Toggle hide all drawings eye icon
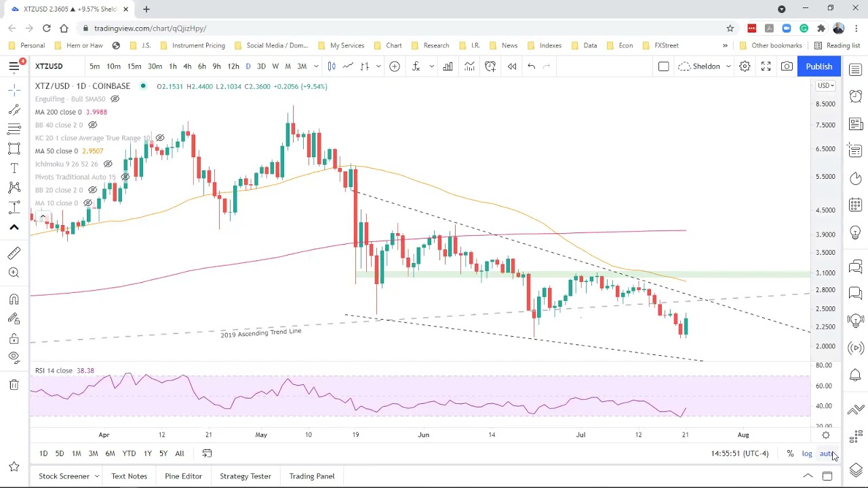This screenshot has height=488, width=868. (x=14, y=357)
